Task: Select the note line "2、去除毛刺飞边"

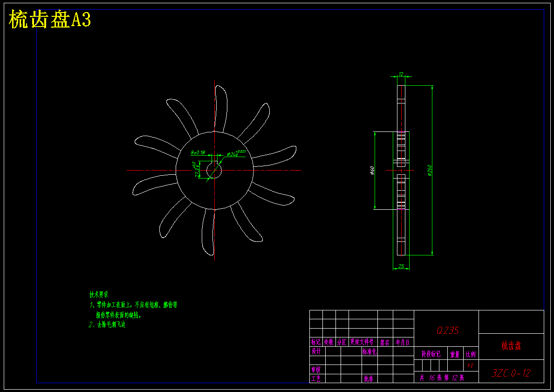Action: (x=107, y=324)
